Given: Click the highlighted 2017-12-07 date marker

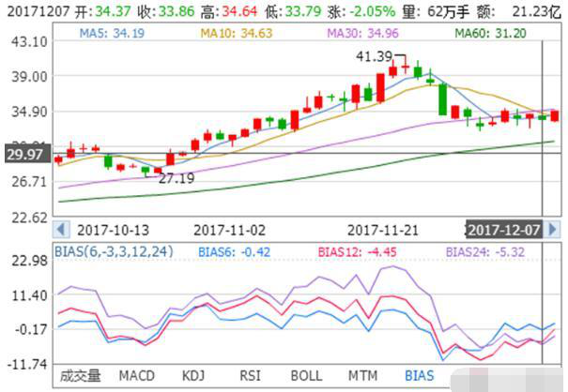Looking at the screenshot, I should (x=504, y=229).
